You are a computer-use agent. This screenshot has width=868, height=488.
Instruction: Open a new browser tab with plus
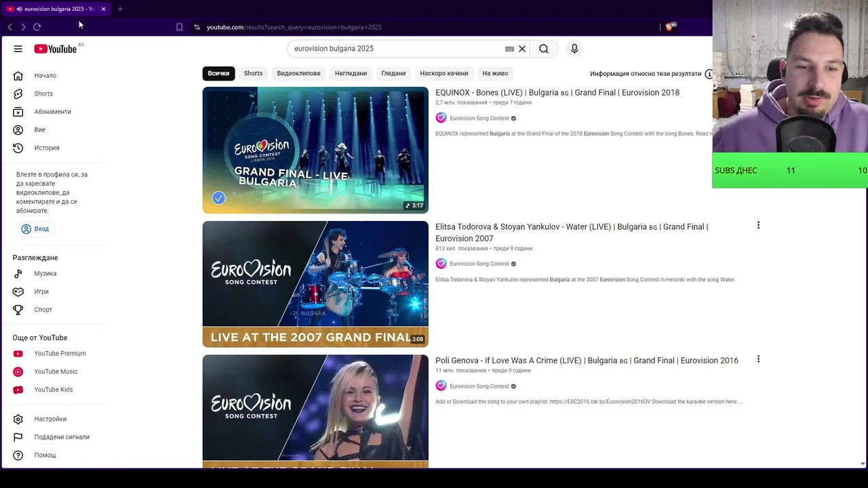coord(120,9)
